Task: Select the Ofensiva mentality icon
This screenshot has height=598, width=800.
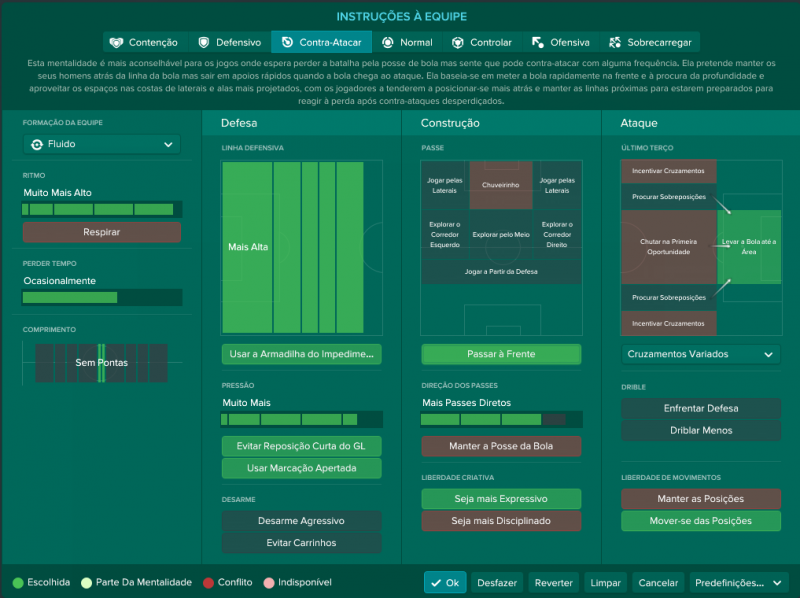Action: pos(537,43)
